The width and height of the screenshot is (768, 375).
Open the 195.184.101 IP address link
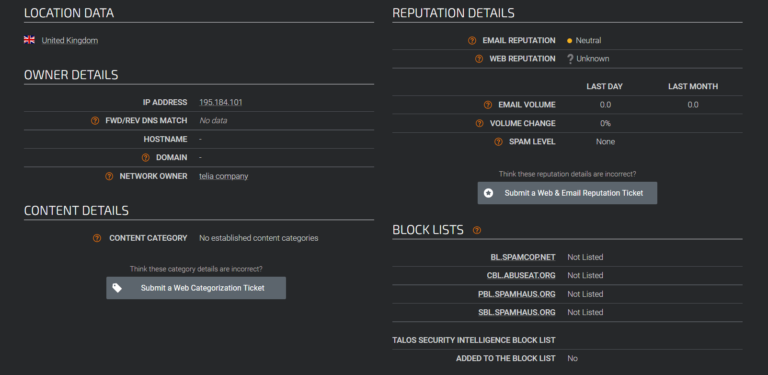click(220, 102)
